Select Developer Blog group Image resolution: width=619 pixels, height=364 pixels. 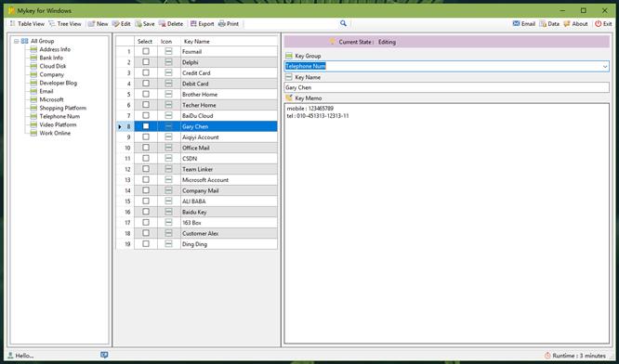click(x=58, y=83)
